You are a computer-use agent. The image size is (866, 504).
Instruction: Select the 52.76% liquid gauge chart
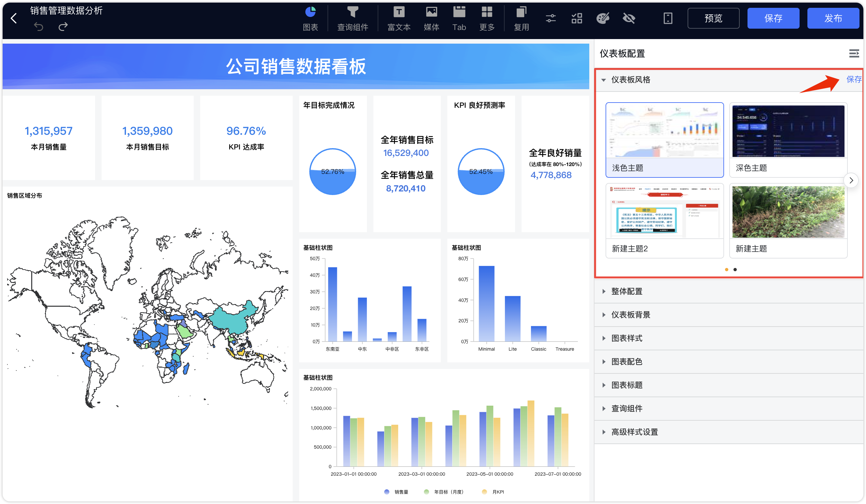point(332,172)
